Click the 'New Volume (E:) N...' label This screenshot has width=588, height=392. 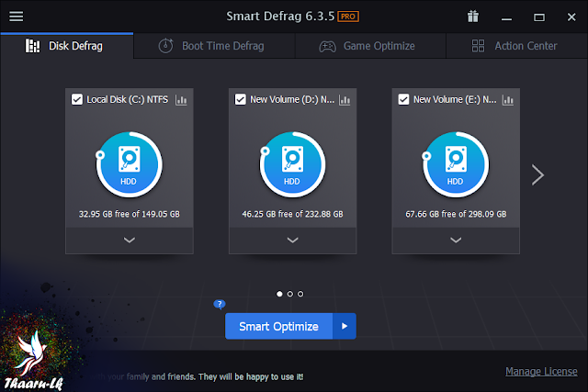click(455, 100)
